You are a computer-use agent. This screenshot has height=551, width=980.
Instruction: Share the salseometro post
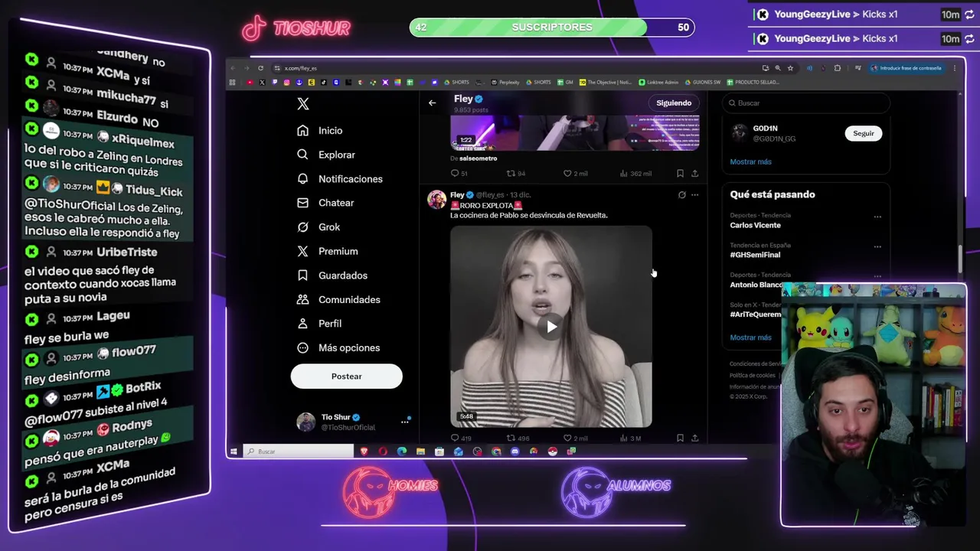[x=695, y=174]
